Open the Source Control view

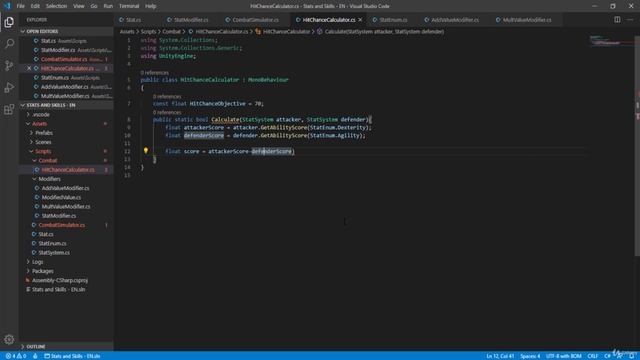click(9, 66)
